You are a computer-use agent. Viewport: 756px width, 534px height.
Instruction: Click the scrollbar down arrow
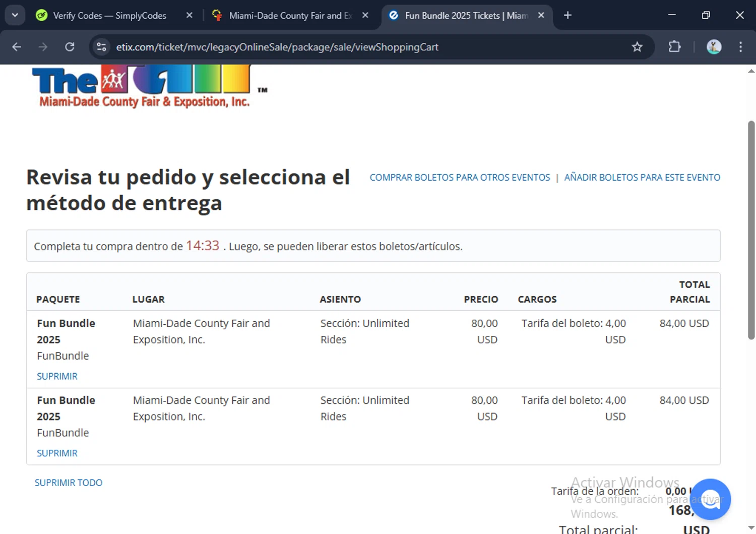[x=751, y=528]
